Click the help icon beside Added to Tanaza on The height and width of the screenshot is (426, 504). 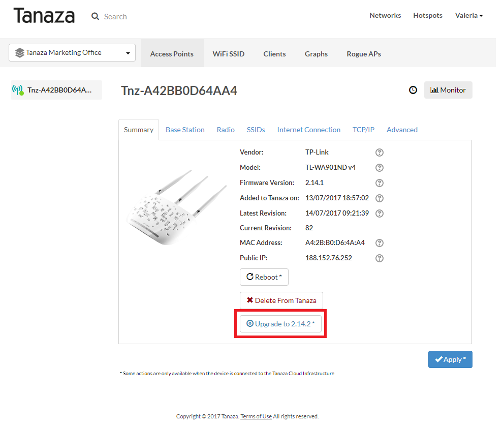[x=380, y=198]
